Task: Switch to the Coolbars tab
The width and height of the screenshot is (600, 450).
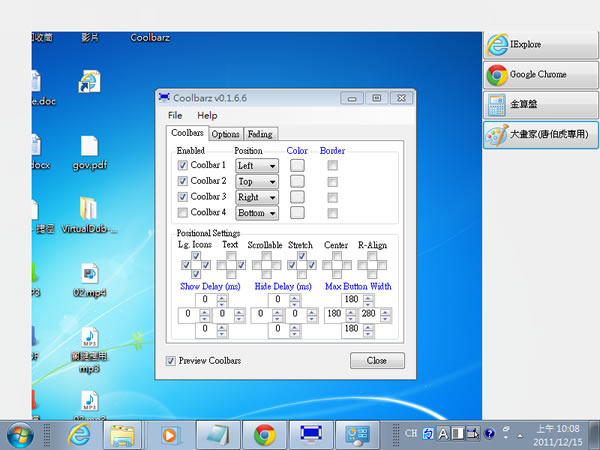Action: (187, 133)
